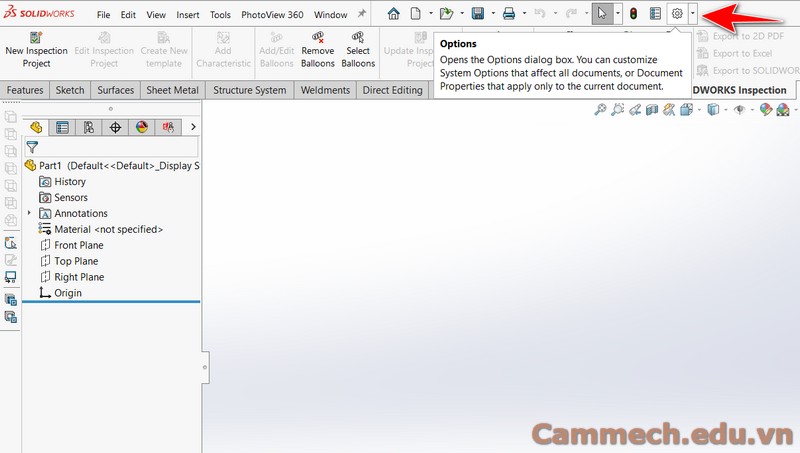Click Select Balloons button
800x453 pixels.
tap(358, 50)
